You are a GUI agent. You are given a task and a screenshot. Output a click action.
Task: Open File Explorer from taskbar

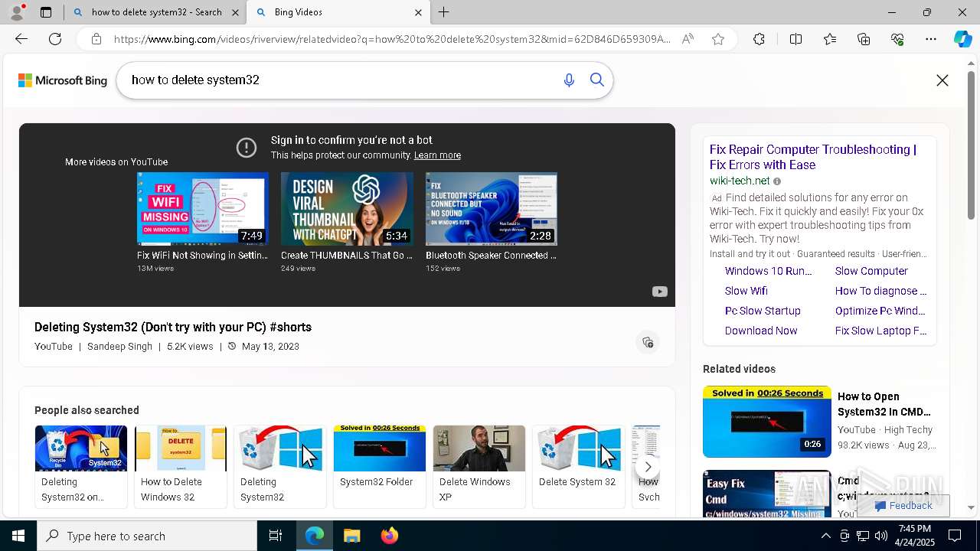(352, 536)
